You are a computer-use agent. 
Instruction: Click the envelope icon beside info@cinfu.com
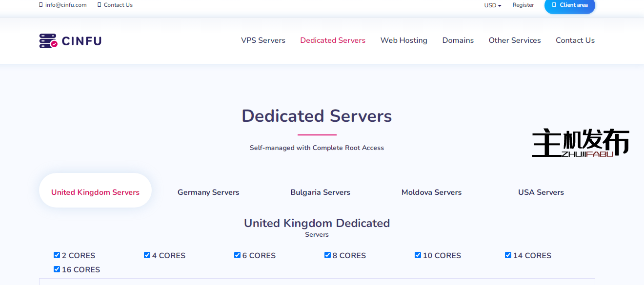41,5
